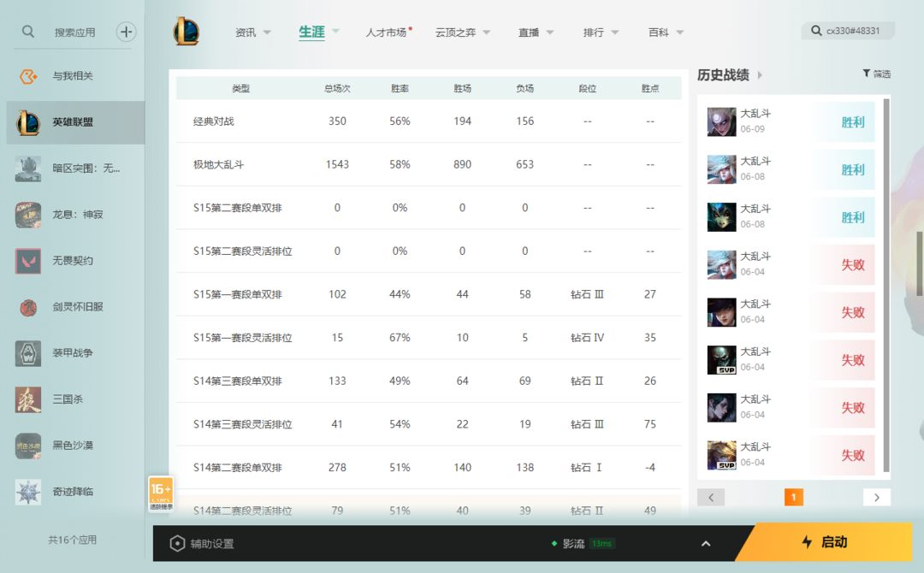Click the 16+ age rating badge
This screenshot has width=924, height=573.
point(161,493)
